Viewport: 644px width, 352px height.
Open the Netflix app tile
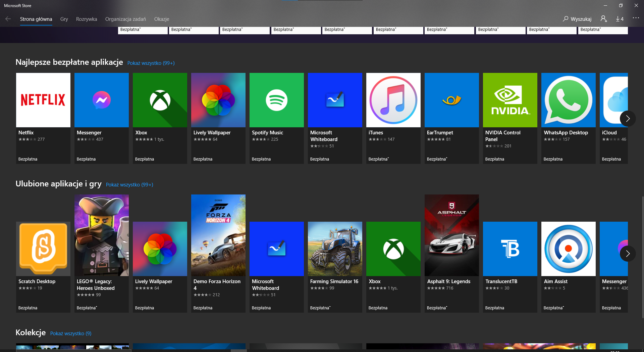pyautogui.click(x=43, y=118)
